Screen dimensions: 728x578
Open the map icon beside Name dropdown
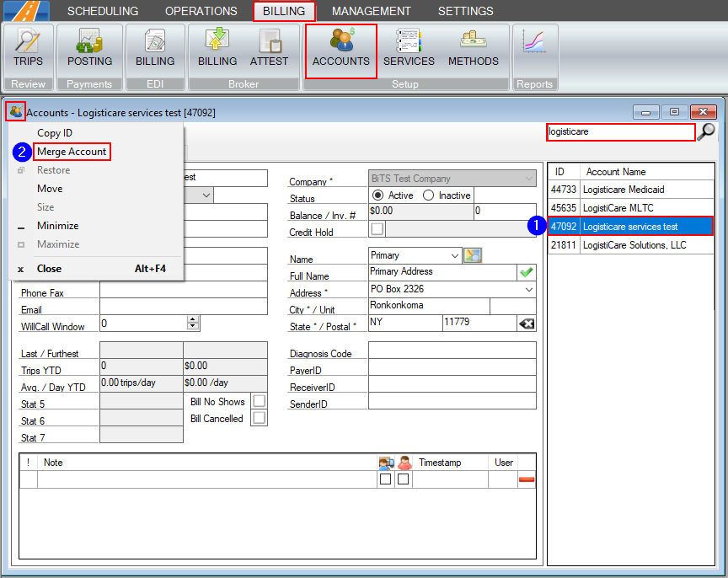coord(473,255)
